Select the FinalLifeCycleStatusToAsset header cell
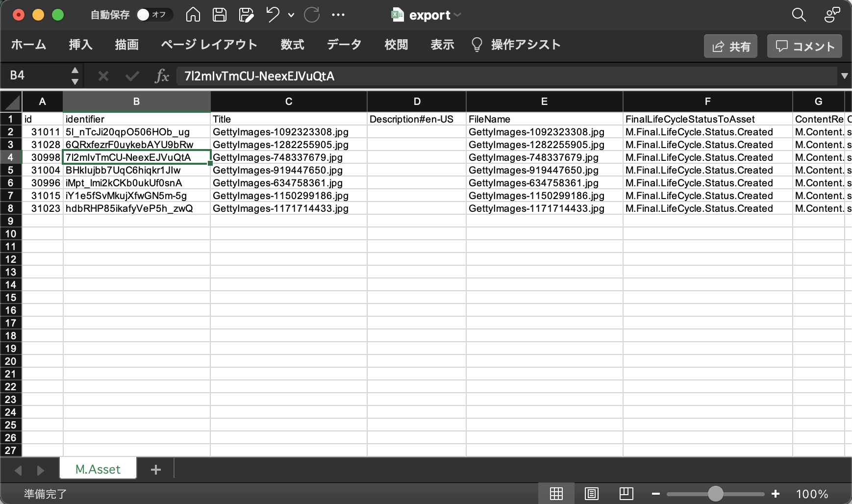The height and width of the screenshot is (504, 852). click(x=708, y=119)
